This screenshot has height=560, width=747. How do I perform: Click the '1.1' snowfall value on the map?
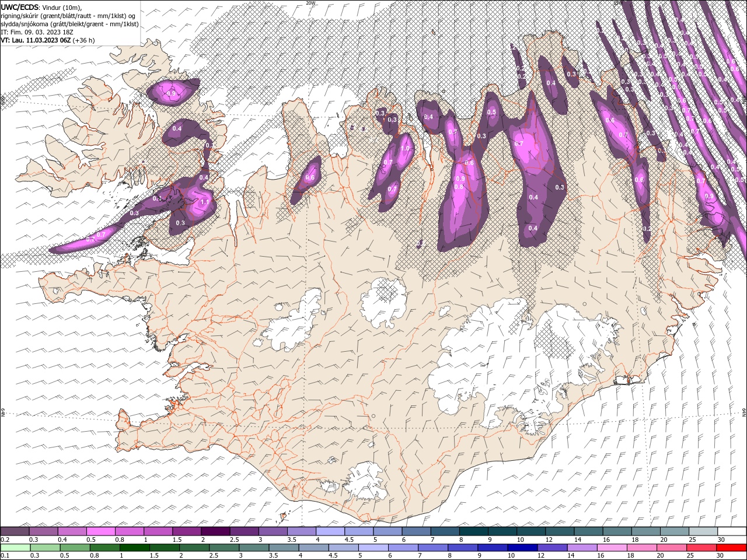click(205, 202)
